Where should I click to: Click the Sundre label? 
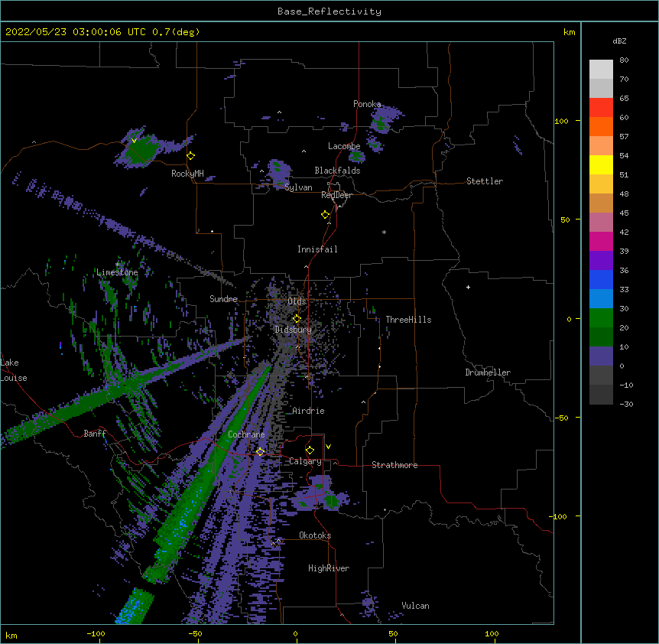[223, 299]
